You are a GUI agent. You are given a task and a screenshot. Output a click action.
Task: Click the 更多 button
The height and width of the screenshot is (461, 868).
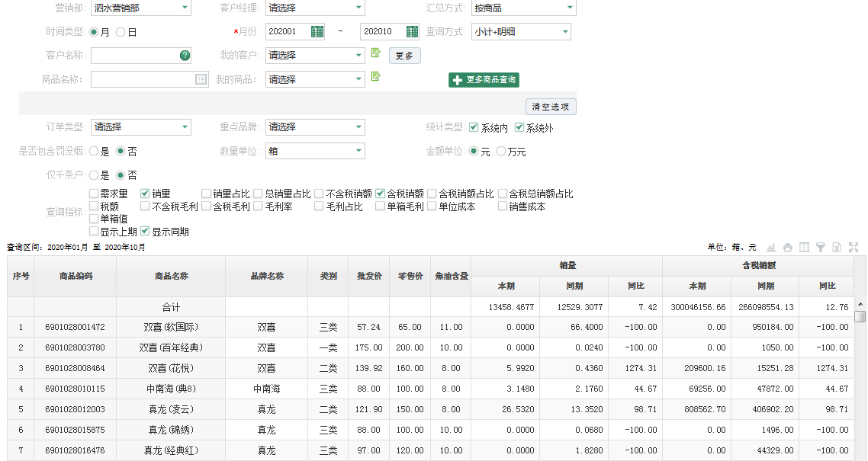click(x=405, y=56)
